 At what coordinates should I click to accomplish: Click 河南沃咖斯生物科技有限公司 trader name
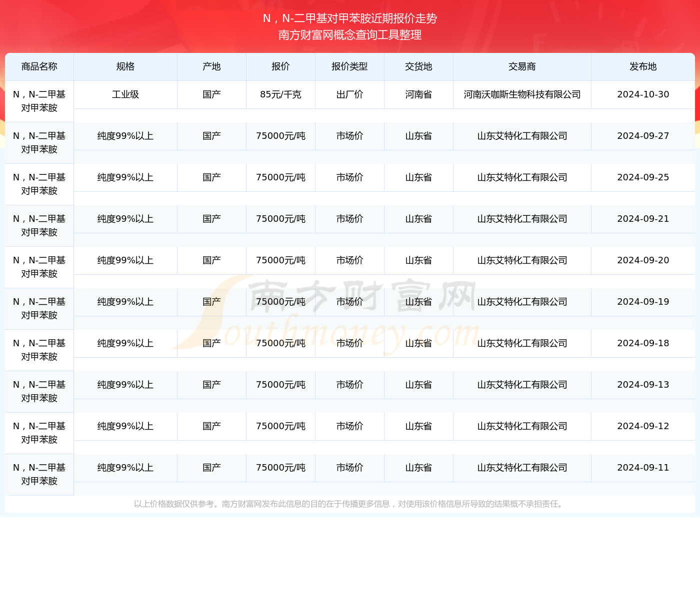[x=522, y=94]
